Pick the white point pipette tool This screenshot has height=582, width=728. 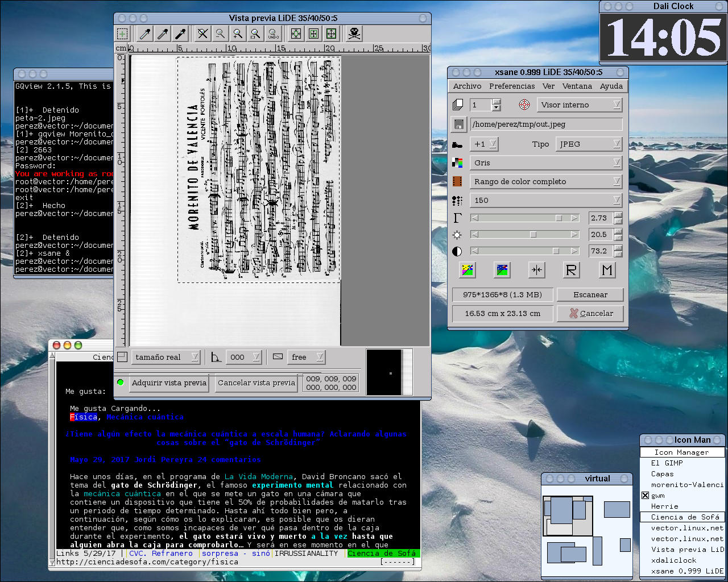(x=145, y=34)
